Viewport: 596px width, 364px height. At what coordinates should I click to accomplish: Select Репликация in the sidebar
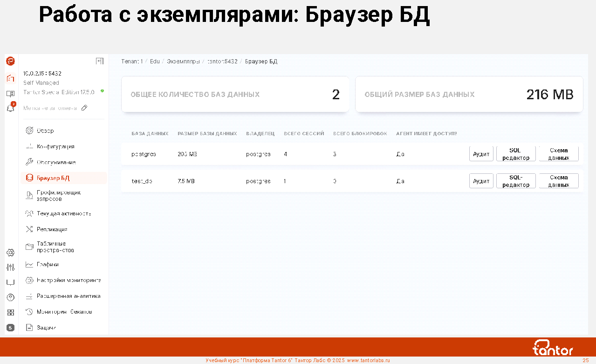52,229
